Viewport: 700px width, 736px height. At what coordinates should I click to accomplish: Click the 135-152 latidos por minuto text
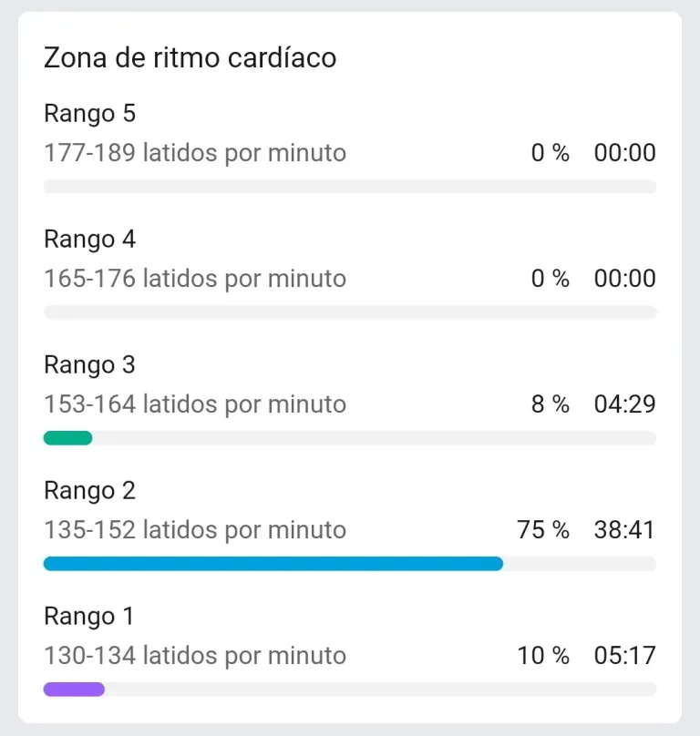pyautogui.click(x=195, y=530)
